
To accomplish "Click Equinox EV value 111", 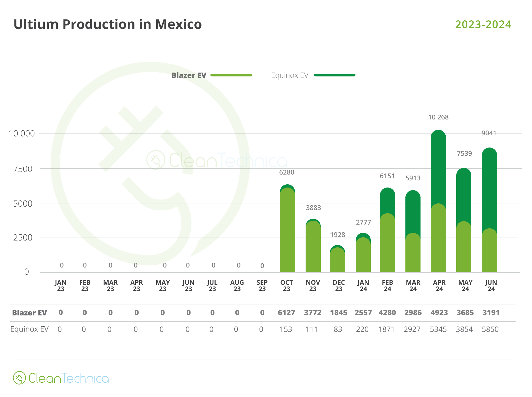I will tap(312, 329).
